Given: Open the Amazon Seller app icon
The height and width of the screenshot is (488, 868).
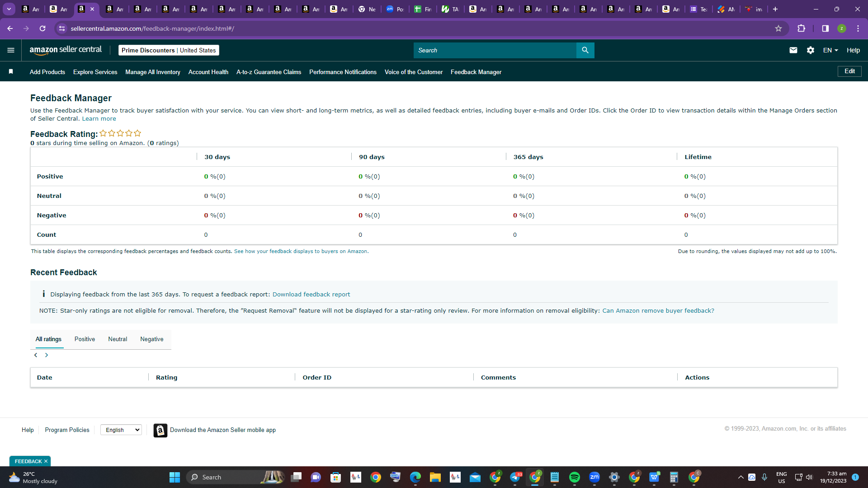Looking at the screenshot, I should click(x=160, y=430).
